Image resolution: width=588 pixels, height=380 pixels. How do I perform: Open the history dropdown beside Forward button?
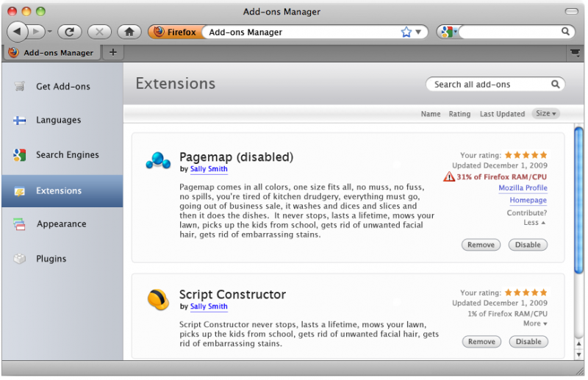click(49, 32)
